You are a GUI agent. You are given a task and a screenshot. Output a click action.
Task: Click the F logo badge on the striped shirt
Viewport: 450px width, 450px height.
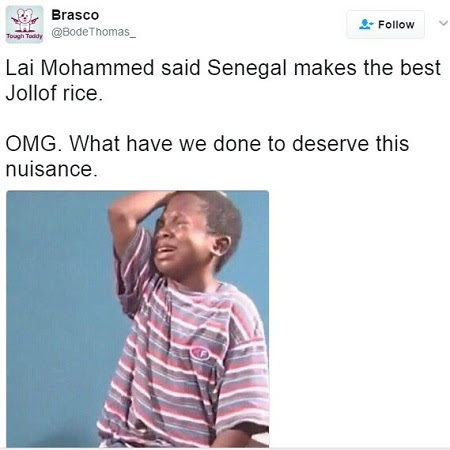200,353
